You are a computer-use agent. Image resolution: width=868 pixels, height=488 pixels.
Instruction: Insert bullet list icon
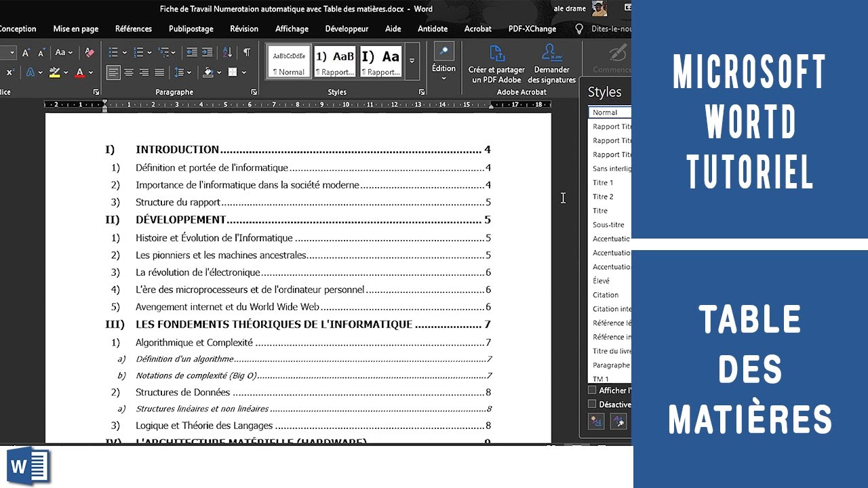click(113, 52)
